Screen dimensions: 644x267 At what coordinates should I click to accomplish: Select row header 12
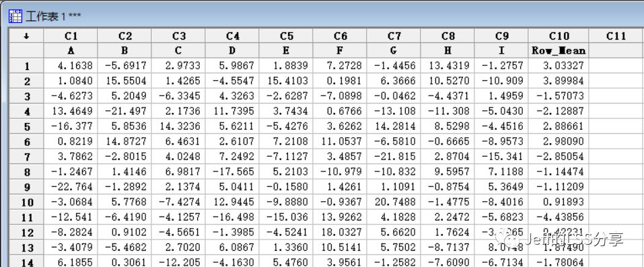[26, 233]
